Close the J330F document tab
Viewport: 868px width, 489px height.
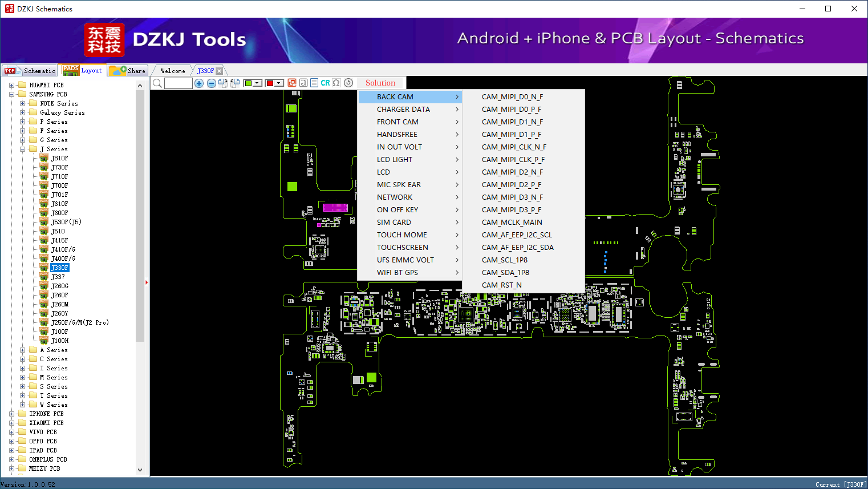[219, 71]
